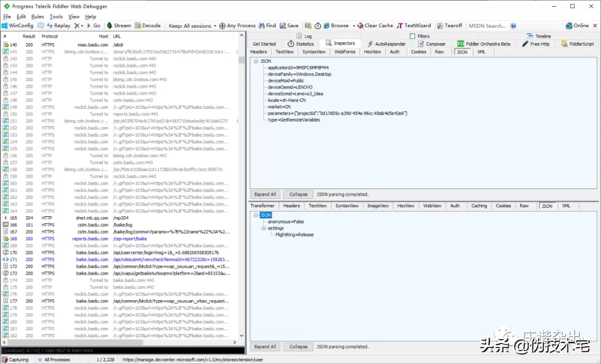Open the Rules menu
The image size is (601, 364).
click(x=37, y=17)
